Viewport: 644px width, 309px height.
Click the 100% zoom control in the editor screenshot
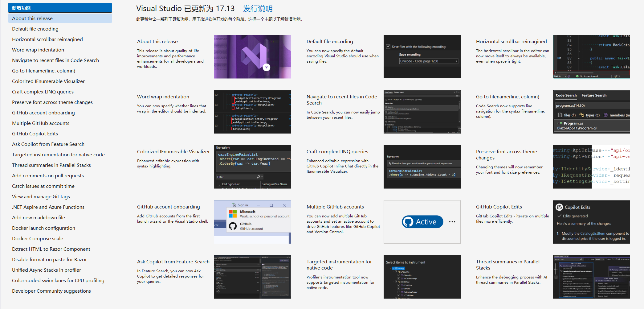click(558, 76)
